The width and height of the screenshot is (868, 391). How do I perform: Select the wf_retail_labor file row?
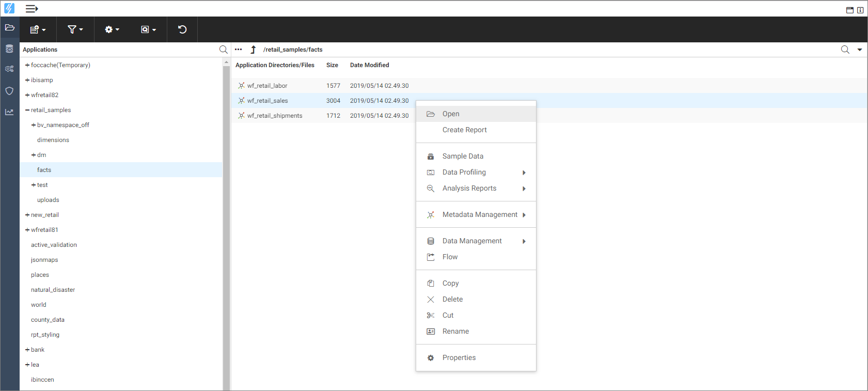267,86
